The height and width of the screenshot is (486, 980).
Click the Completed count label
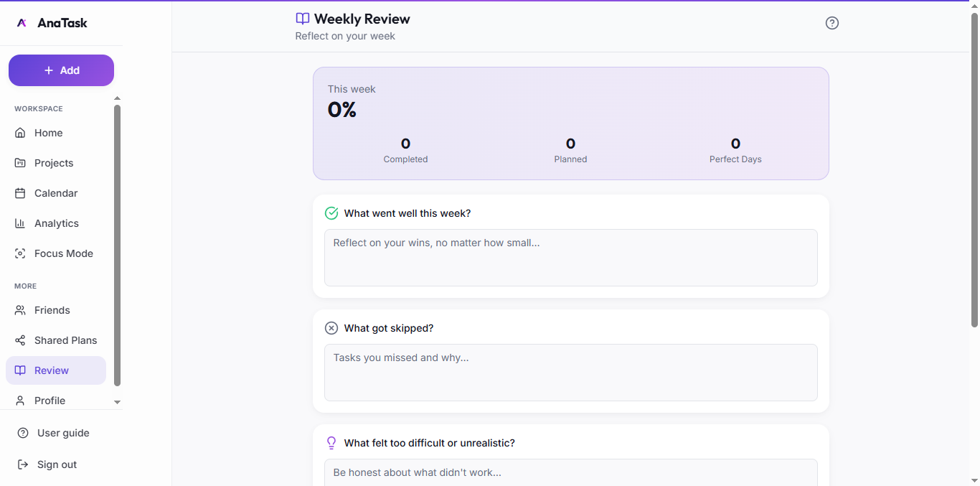(x=405, y=159)
